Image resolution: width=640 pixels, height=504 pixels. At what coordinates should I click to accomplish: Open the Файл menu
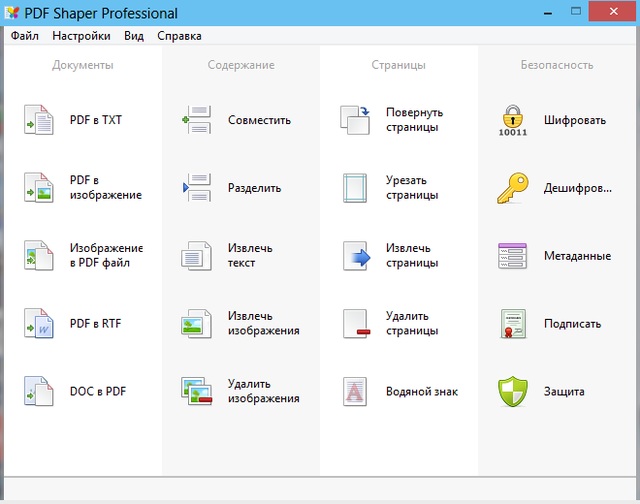pyautogui.click(x=24, y=36)
